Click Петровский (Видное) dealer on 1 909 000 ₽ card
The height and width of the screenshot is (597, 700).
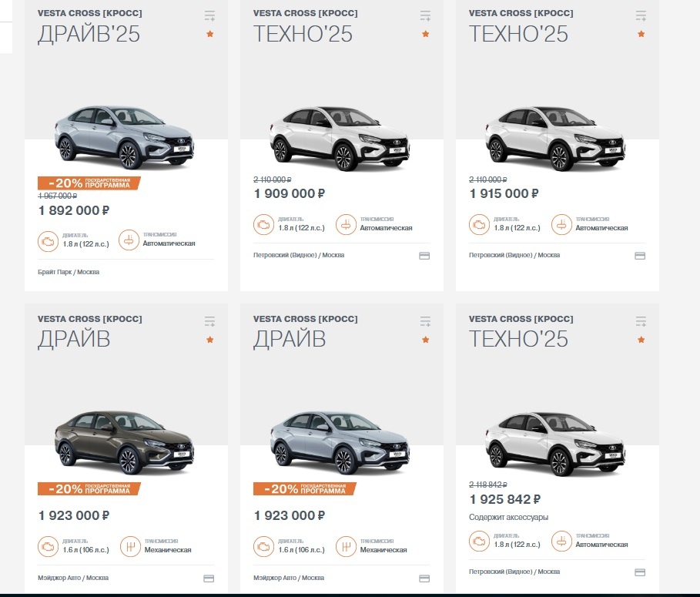click(x=299, y=256)
